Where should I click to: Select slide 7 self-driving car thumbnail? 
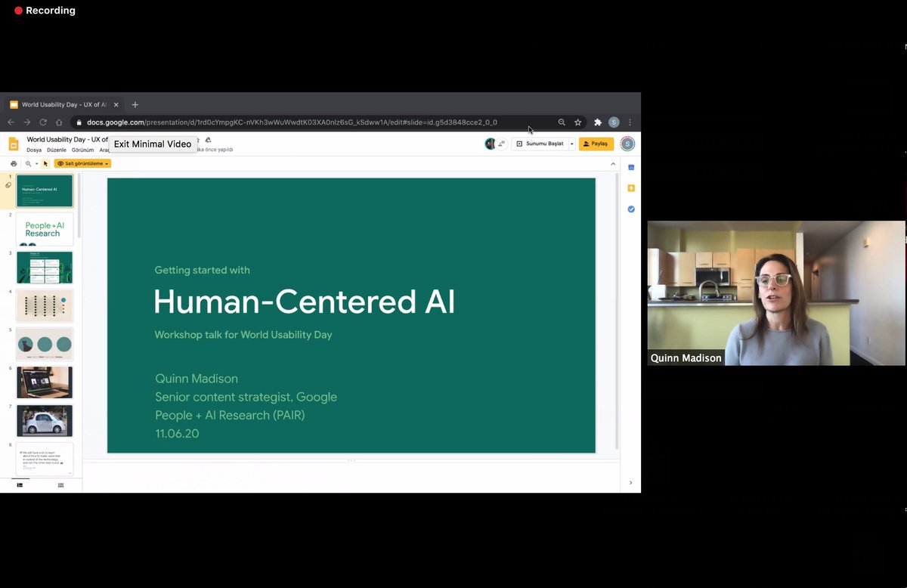click(45, 421)
